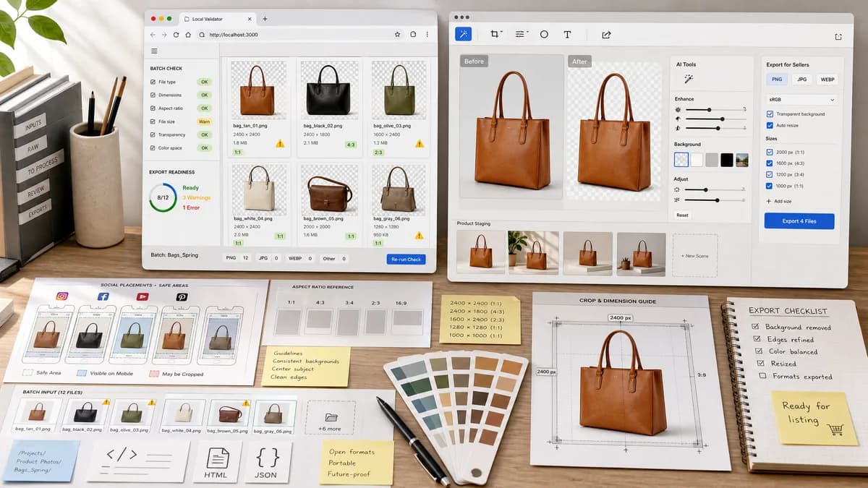Choose WEBP format in Export for Sellers
The width and height of the screenshot is (868, 488).
coord(827,80)
